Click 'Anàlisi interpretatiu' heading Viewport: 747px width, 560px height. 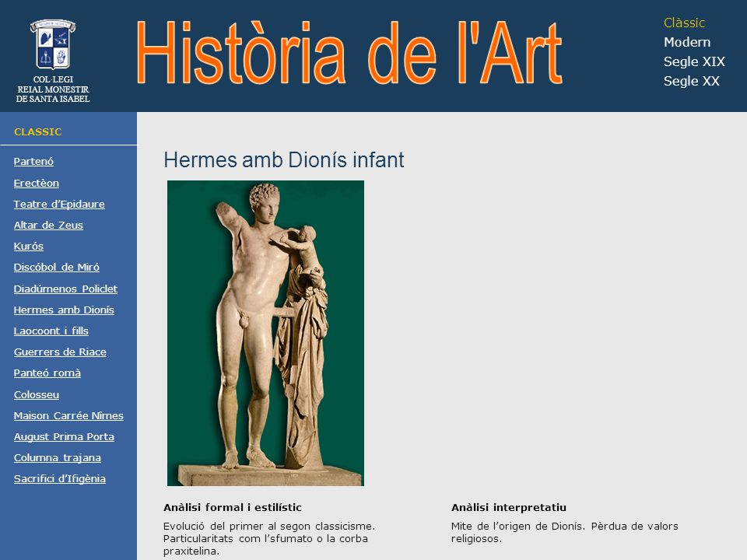509,508
